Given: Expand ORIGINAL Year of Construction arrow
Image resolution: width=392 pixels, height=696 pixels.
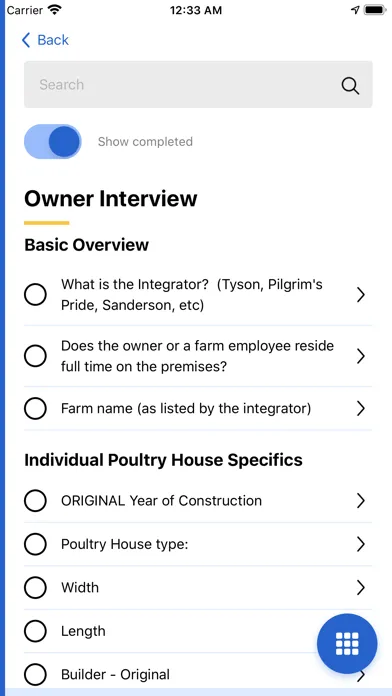Looking at the screenshot, I should tap(360, 501).
